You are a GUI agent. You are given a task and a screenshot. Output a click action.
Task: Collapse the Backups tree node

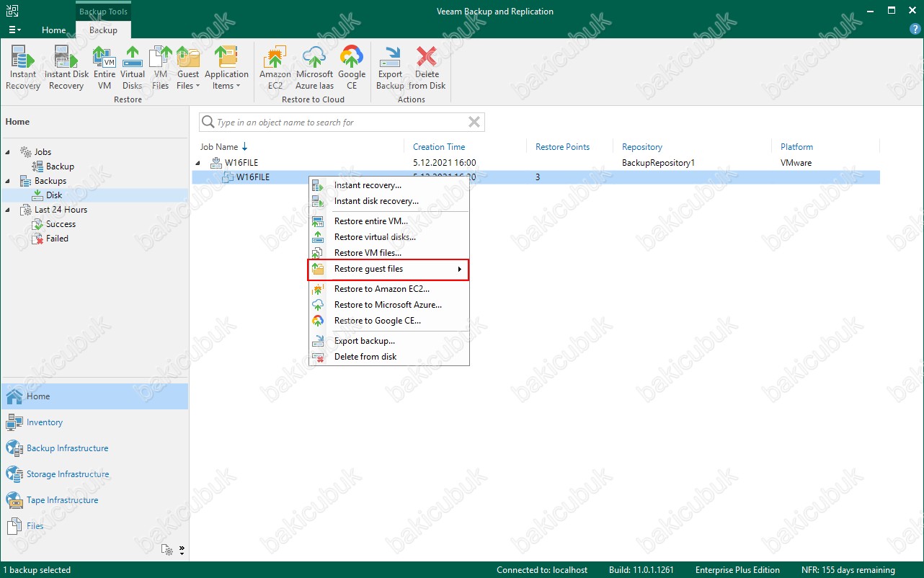click(x=8, y=181)
